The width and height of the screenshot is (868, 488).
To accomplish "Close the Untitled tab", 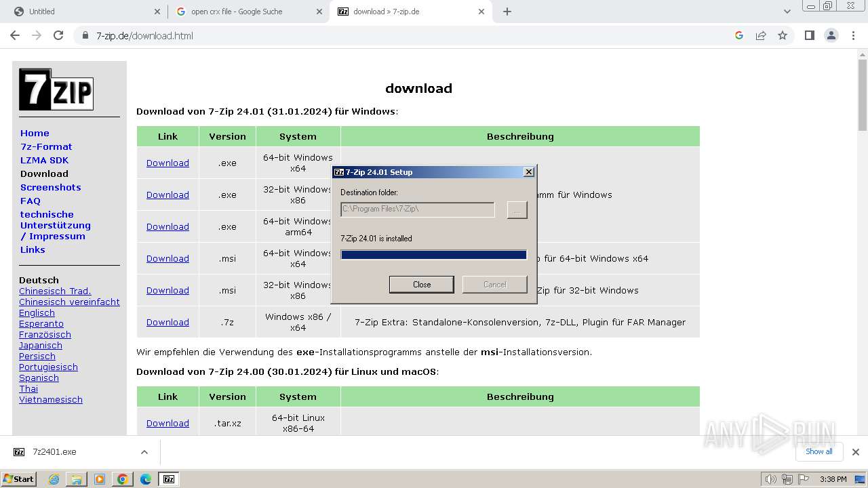I will (157, 12).
